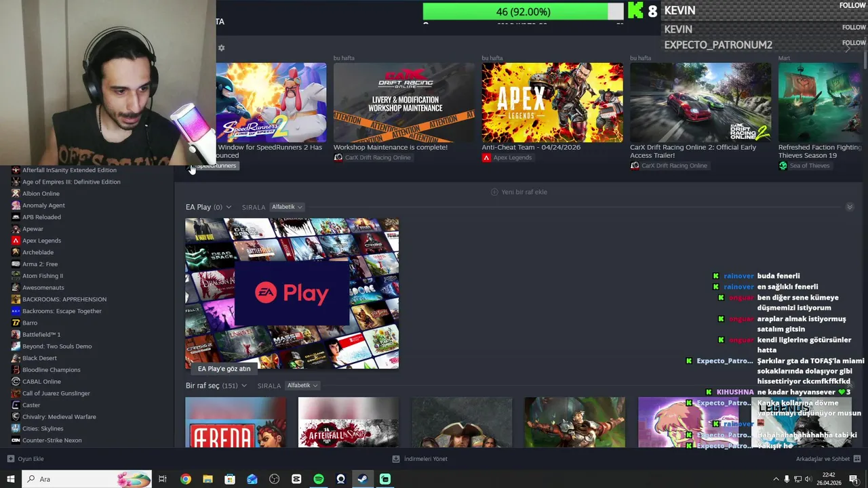The width and height of the screenshot is (868, 488).
Task: Show hidden system tray icons
Action: click(x=776, y=479)
